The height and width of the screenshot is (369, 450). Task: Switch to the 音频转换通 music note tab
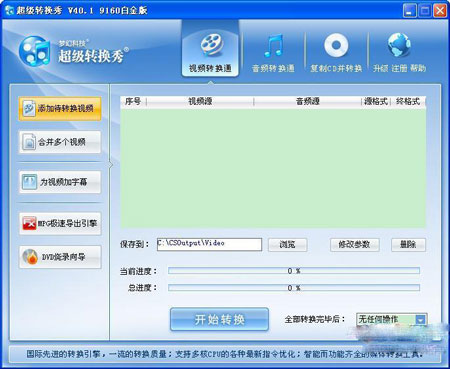pos(273,53)
